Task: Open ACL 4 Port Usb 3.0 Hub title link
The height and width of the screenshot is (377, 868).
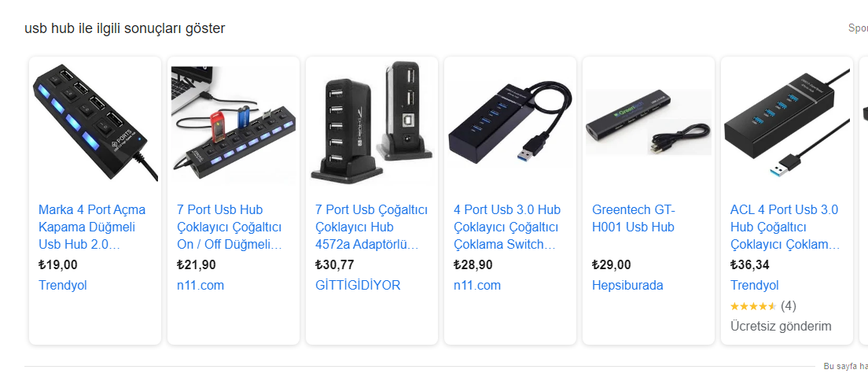Action: [x=785, y=227]
